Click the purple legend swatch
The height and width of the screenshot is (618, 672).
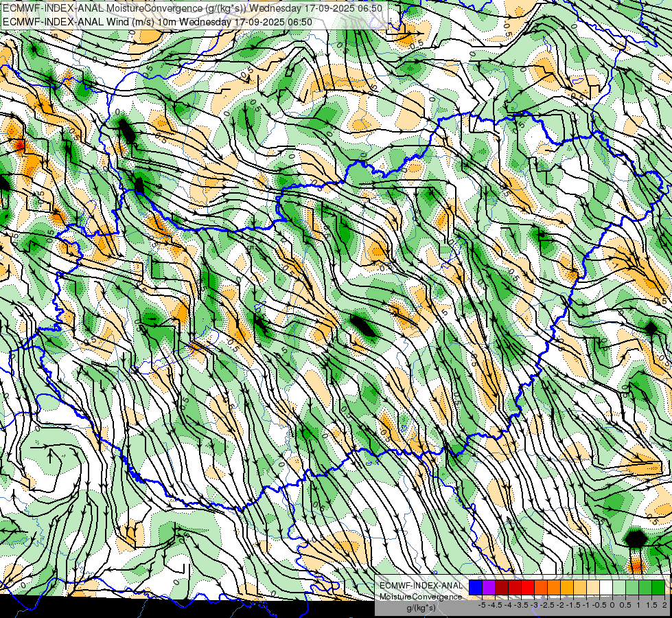[x=489, y=588]
